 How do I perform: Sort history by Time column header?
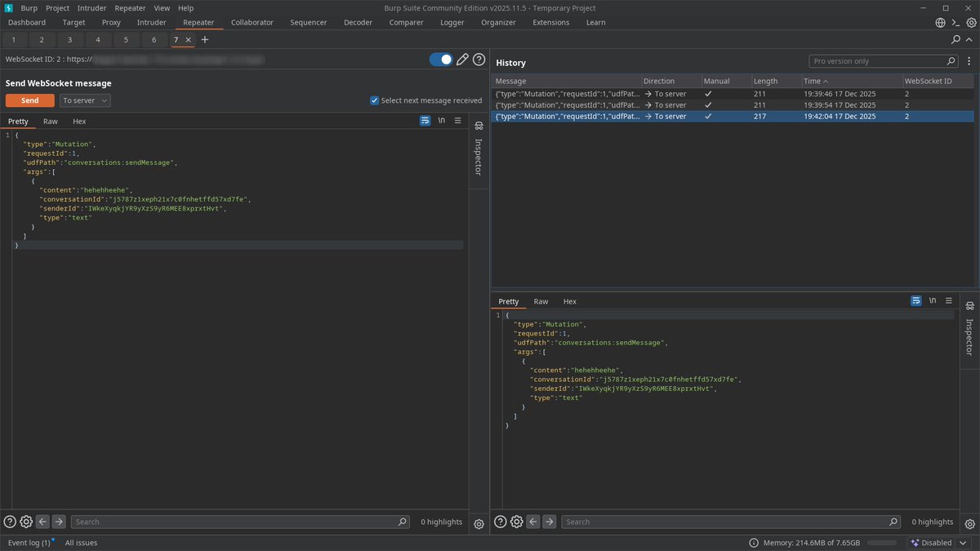(x=851, y=81)
